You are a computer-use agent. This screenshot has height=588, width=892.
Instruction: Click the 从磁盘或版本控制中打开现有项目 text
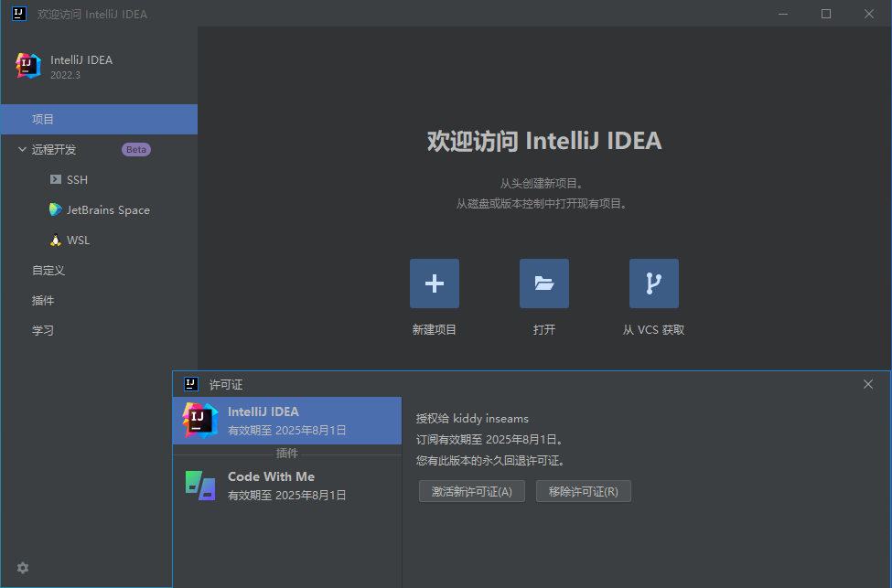pyautogui.click(x=541, y=204)
